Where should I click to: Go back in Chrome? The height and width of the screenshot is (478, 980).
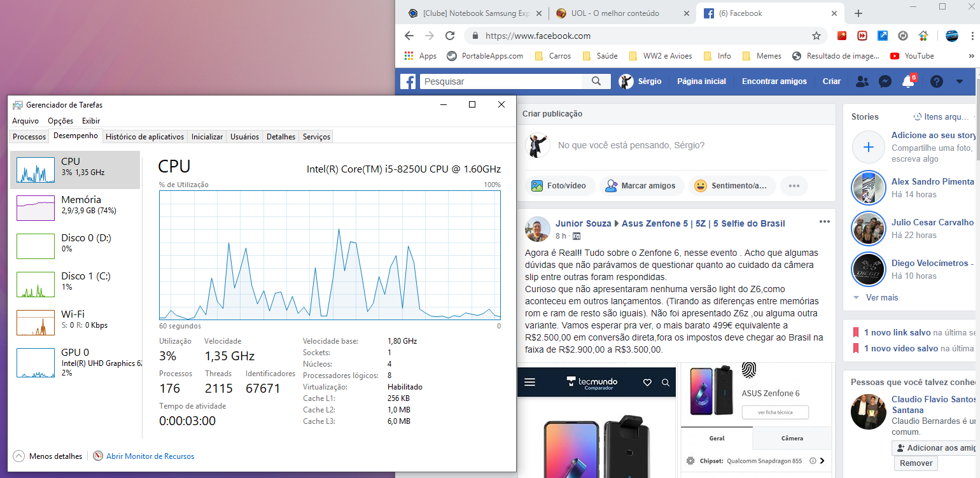(410, 36)
